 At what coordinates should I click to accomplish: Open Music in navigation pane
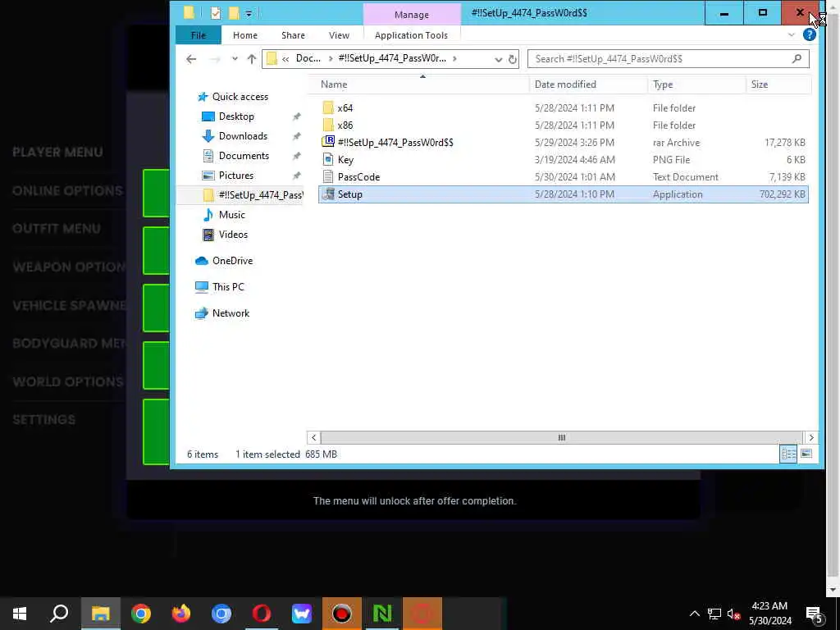pyautogui.click(x=231, y=215)
